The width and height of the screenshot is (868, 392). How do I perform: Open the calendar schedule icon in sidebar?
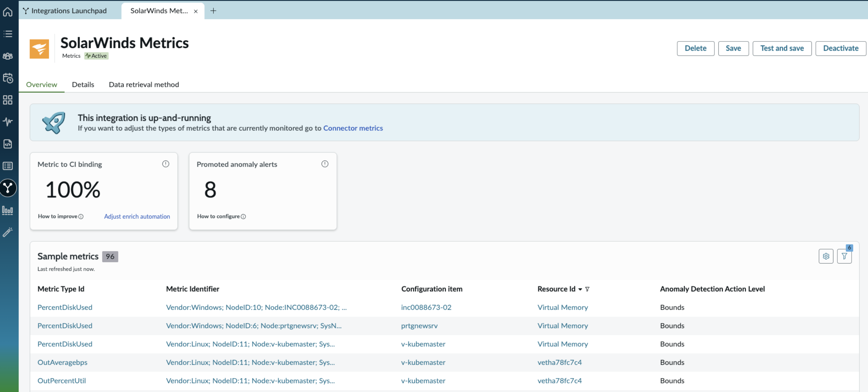point(8,78)
